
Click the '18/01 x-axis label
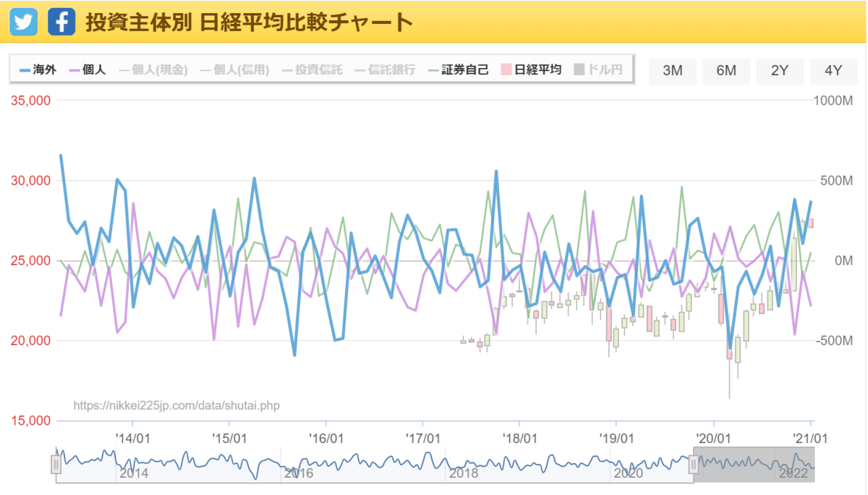click(520, 438)
